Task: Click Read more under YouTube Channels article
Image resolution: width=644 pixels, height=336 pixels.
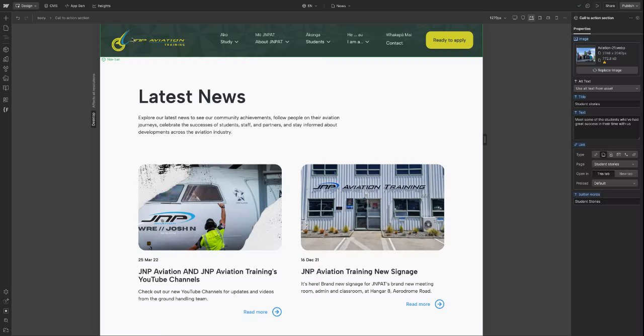Action: (262, 312)
